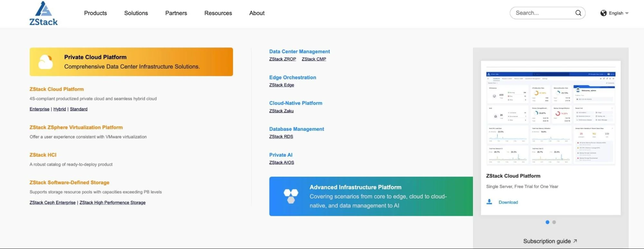Open the Private Cloud Platform banner
The height and width of the screenshot is (249, 644).
pyautogui.click(x=131, y=62)
